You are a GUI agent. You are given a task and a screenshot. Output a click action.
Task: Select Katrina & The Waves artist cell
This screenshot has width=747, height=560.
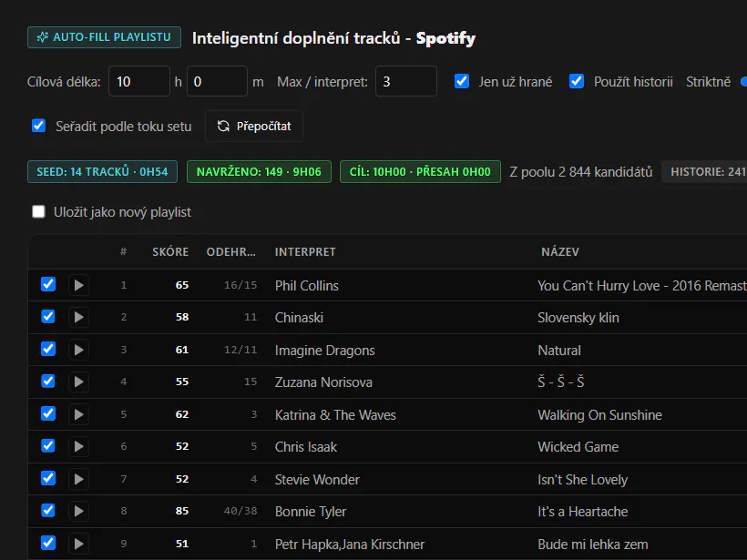335,415
